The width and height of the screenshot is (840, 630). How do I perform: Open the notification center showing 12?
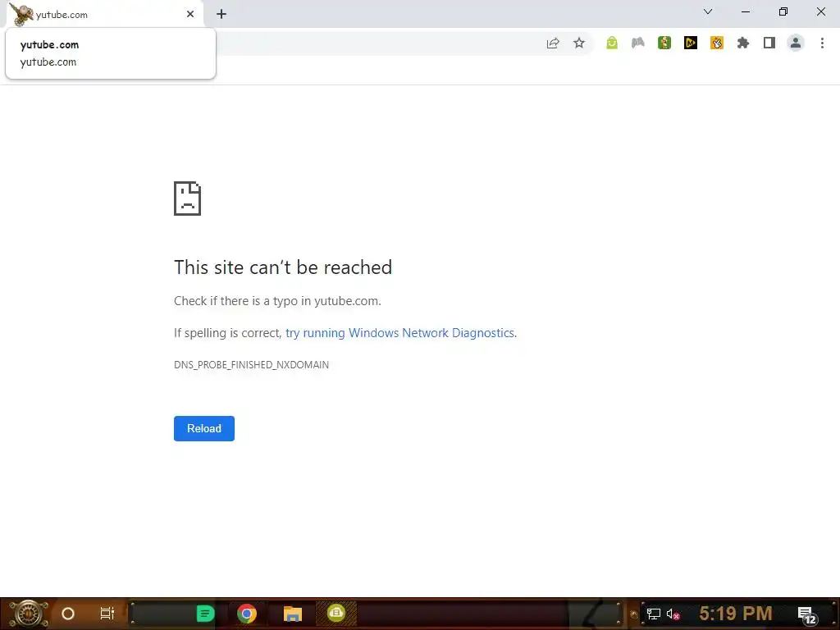[807, 615]
